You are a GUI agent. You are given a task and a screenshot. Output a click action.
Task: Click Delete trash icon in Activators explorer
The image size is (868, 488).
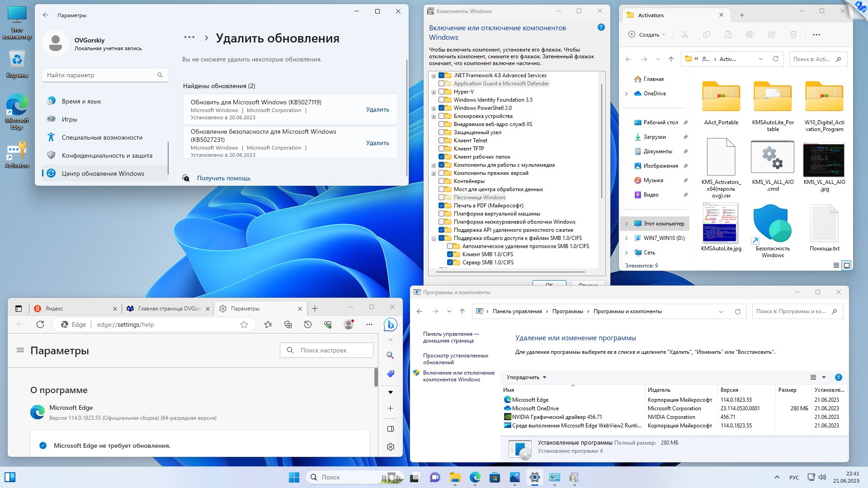coord(793,34)
